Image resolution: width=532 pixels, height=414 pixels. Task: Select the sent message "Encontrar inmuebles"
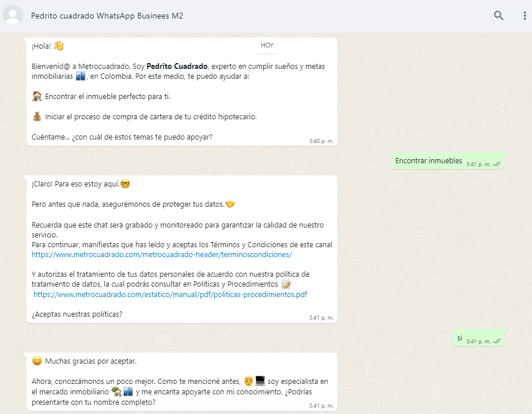[x=428, y=161]
